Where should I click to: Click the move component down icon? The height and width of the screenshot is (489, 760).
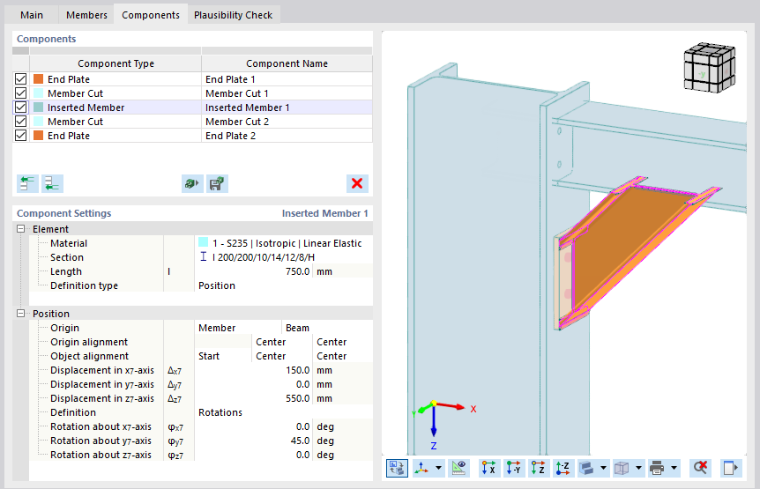pos(52,184)
